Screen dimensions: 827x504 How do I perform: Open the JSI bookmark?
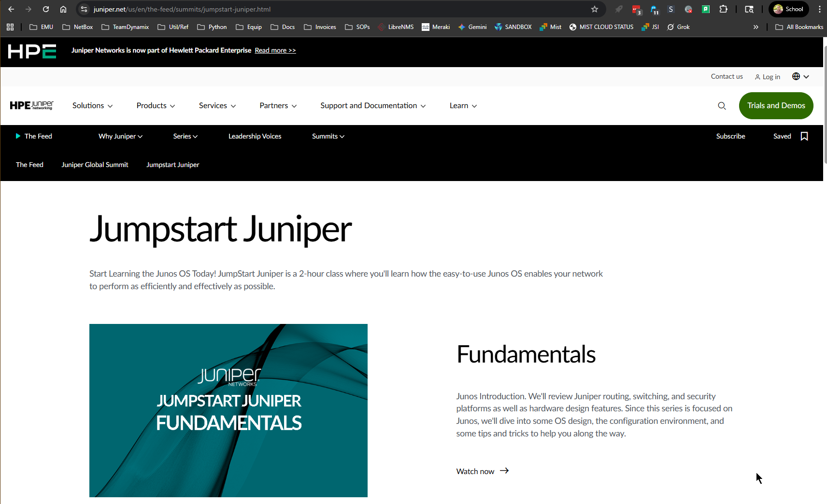point(650,27)
